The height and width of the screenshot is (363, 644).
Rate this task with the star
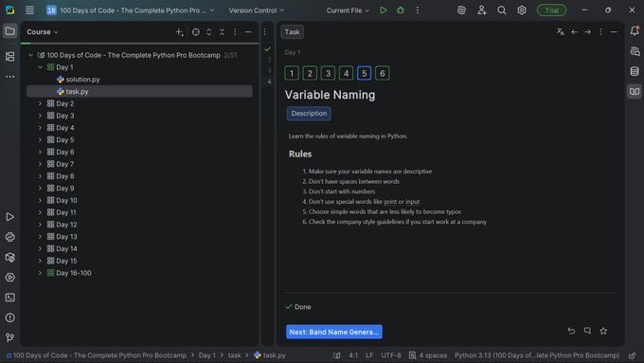(x=603, y=331)
